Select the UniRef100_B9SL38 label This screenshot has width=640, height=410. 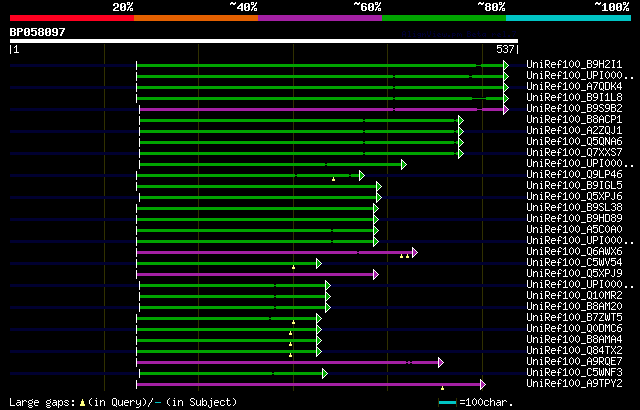tap(574, 208)
